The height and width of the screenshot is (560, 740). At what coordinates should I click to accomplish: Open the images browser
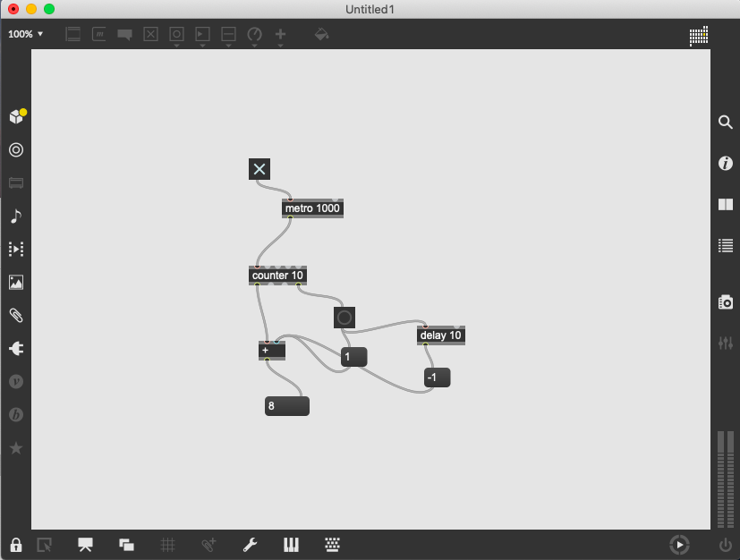16,282
